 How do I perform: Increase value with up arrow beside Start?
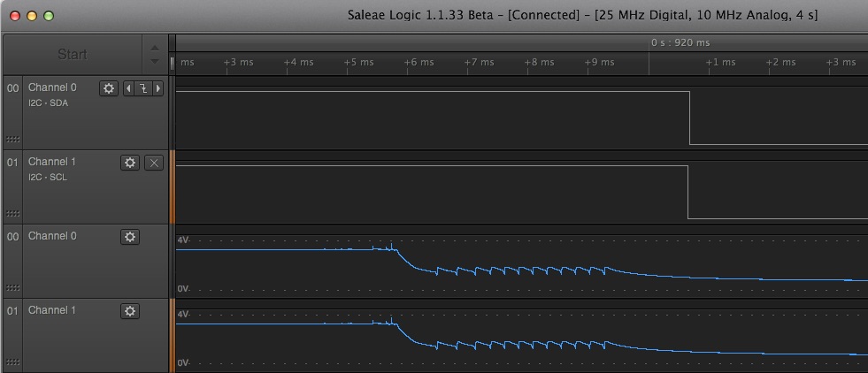point(155,48)
